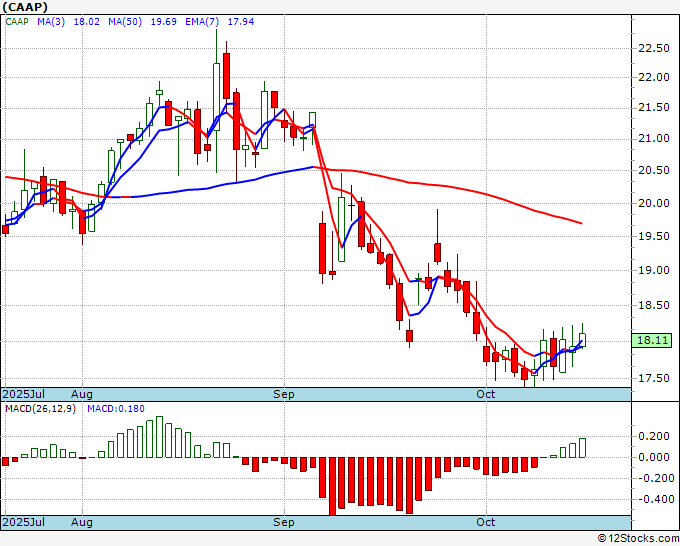This screenshot has height=546, width=680.
Task: Click Sep on the price chart date axis
Action: coord(284,394)
